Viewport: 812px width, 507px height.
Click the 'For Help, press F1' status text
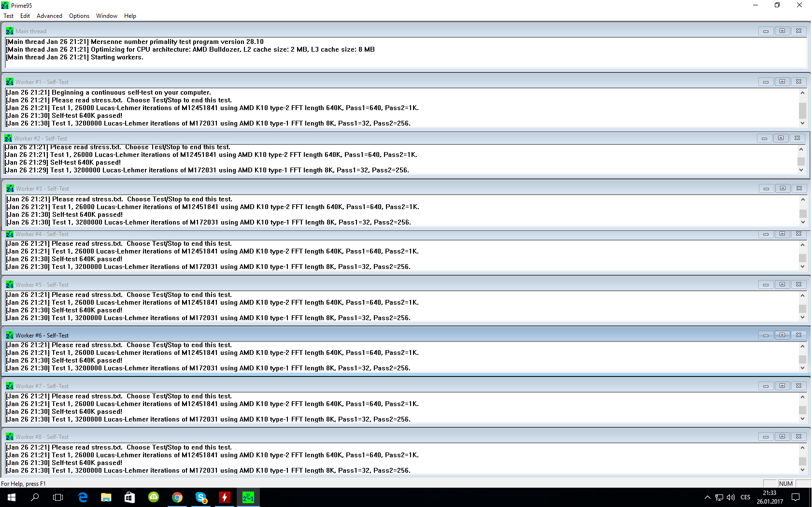coord(23,483)
